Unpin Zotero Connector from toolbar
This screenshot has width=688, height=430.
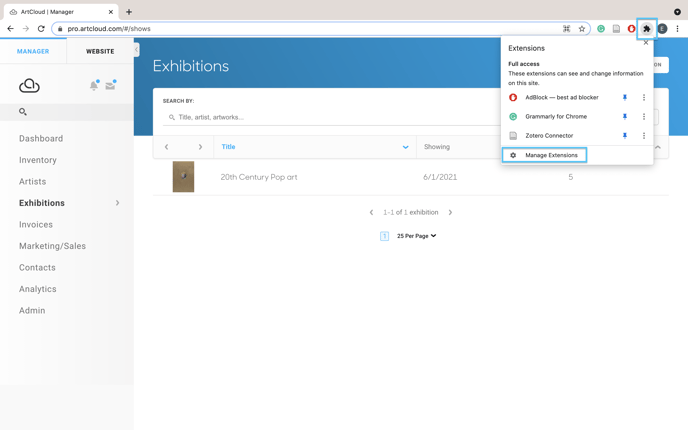(x=625, y=136)
